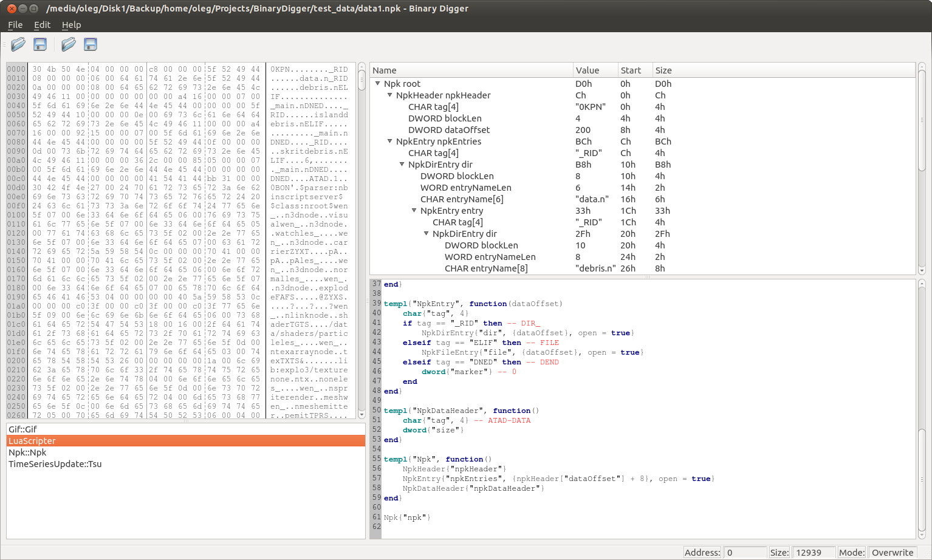
Task: Open the Edit menu
Action: tap(42, 25)
